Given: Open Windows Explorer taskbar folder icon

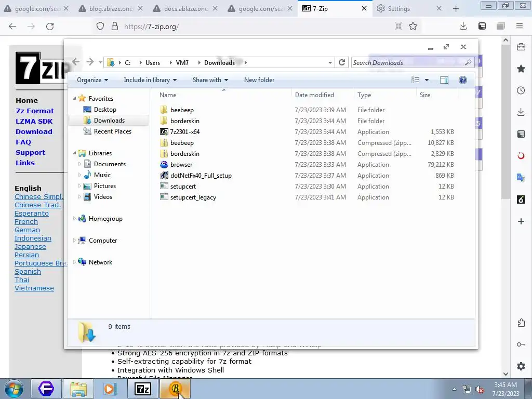Looking at the screenshot, I should pyautogui.click(x=79, y=389).
